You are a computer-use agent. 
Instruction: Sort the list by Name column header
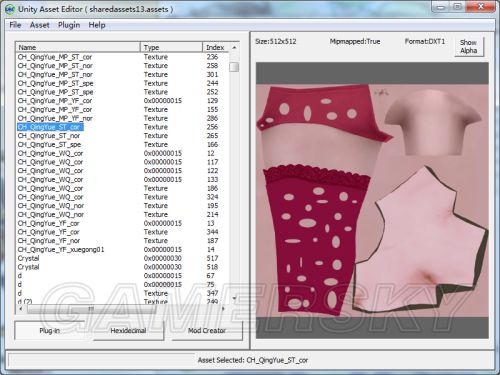pyautogui.click(x=78, y=47)
